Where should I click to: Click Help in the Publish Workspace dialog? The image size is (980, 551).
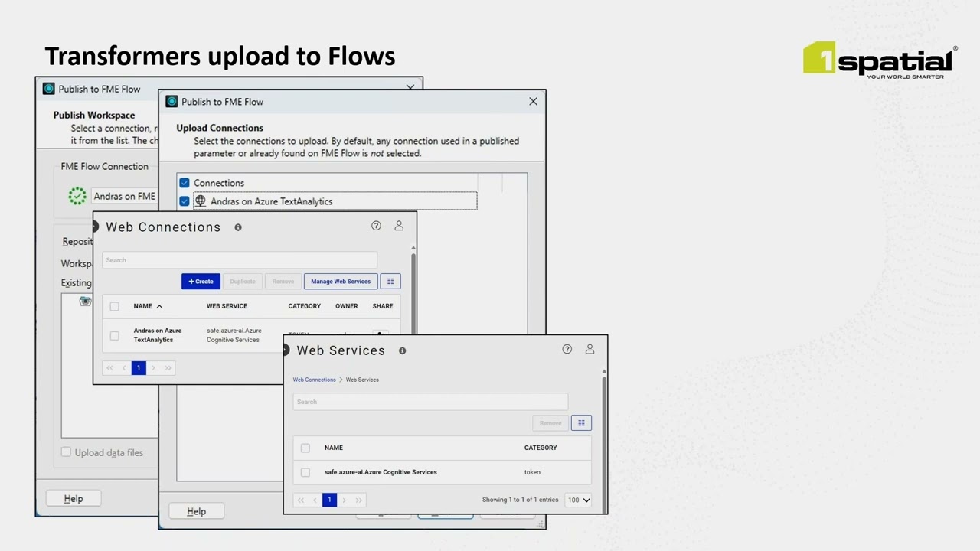[x=73, y=498]
